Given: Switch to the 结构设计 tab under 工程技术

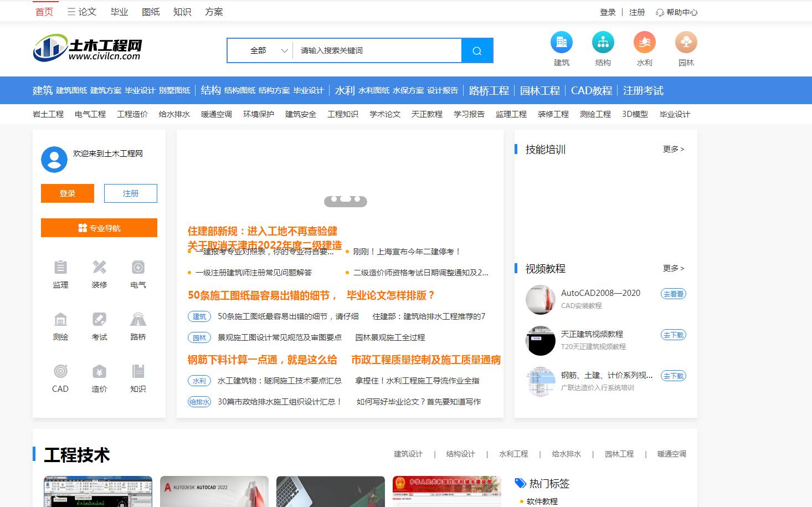Looking at the screenshot, I should (460, 453).
